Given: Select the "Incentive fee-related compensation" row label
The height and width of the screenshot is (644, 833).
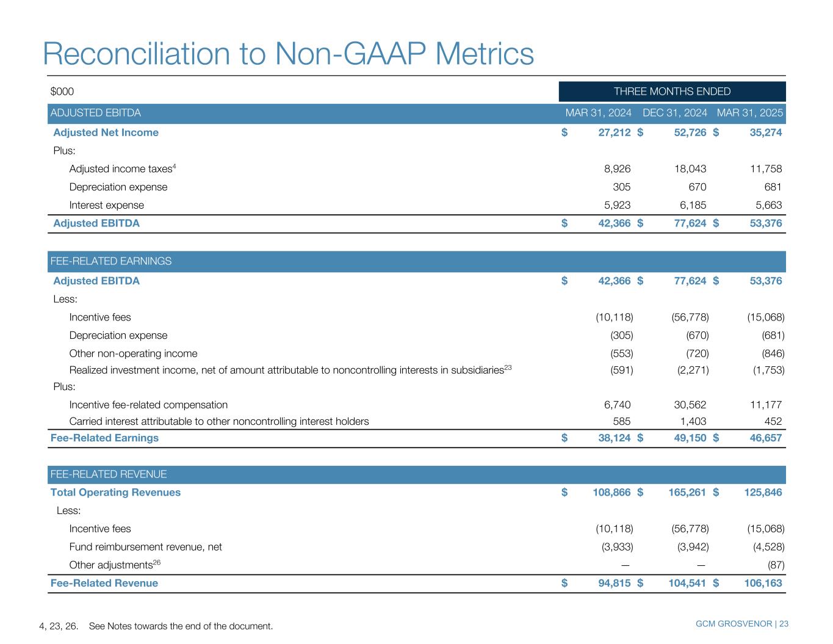Looking at the screenshot, I should (148, 405).
